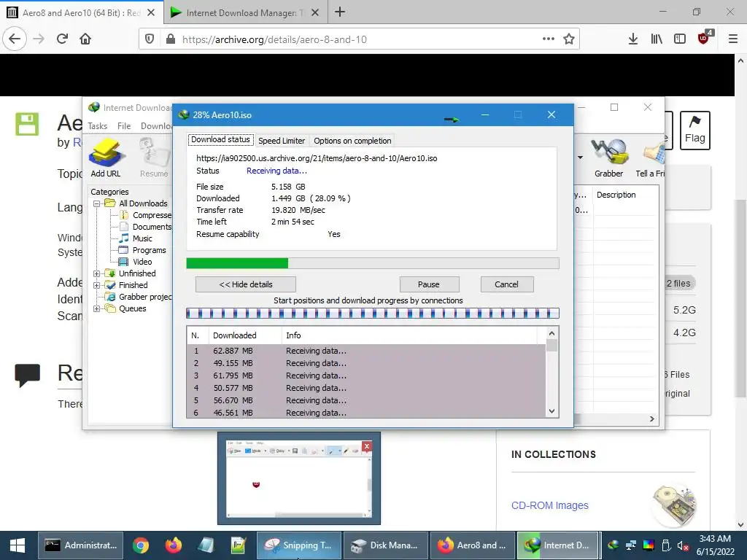Reload the archive.org page
Screen dimensions: 747x560
point(62,39)
